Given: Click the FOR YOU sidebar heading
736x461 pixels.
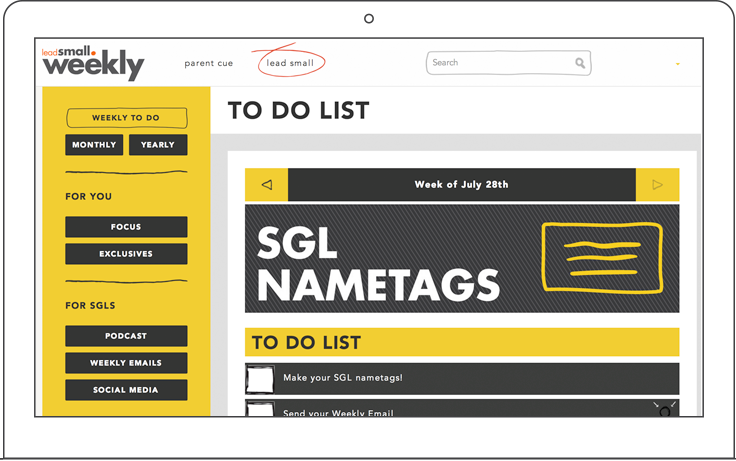Looking at the screenshot, I should coord(88,197).
